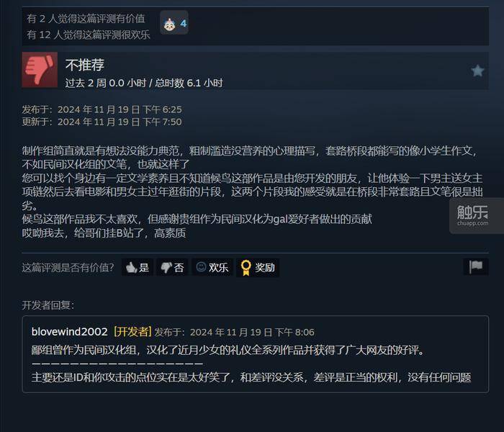Mark the review as 欢乐 (funny)
The image size is (504, 432).
[212, 267]
